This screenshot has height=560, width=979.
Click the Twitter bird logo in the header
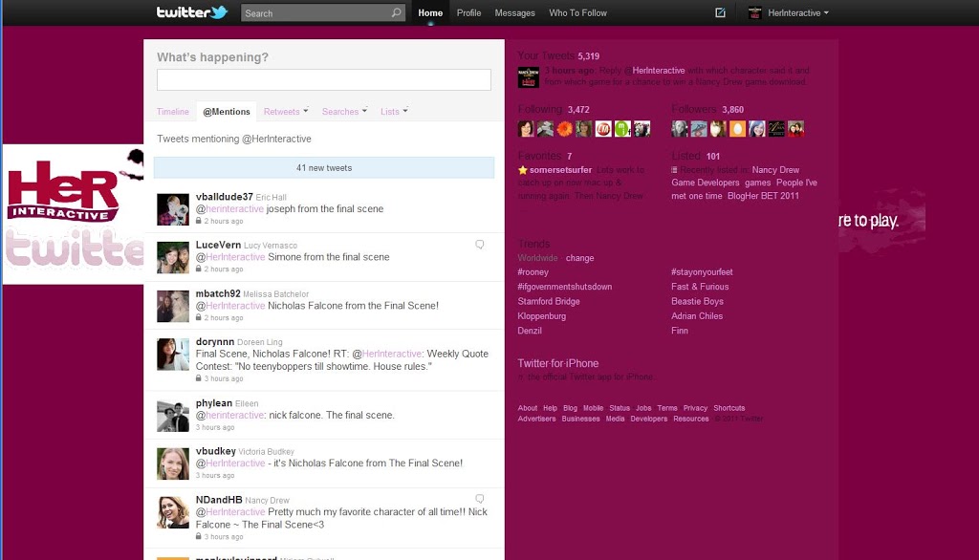pos(216,12)
